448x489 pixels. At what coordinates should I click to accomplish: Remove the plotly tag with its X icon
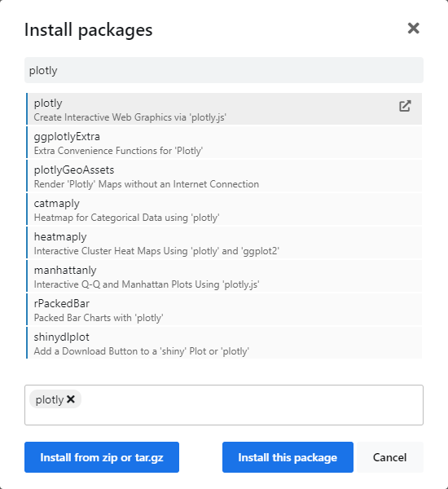(71, 399)
